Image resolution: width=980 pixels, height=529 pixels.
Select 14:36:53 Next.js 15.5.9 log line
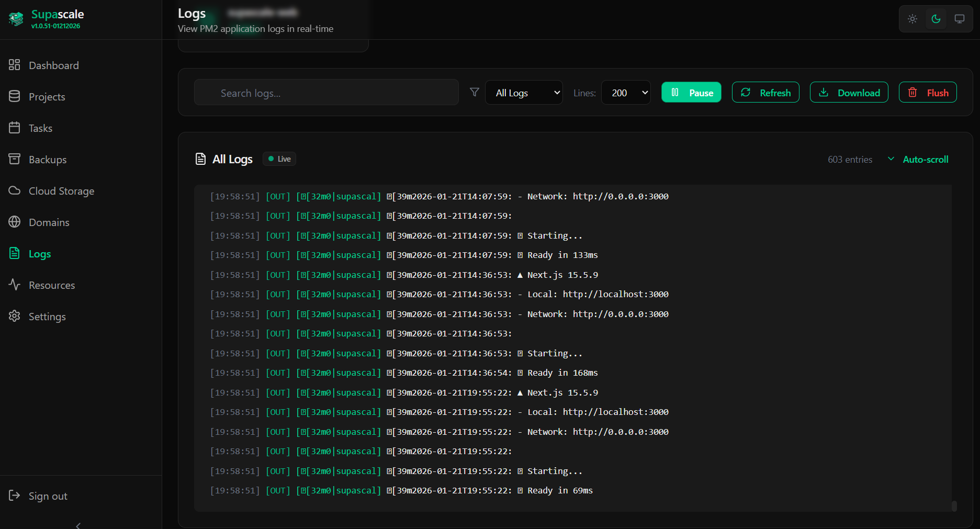coord(404,275)
